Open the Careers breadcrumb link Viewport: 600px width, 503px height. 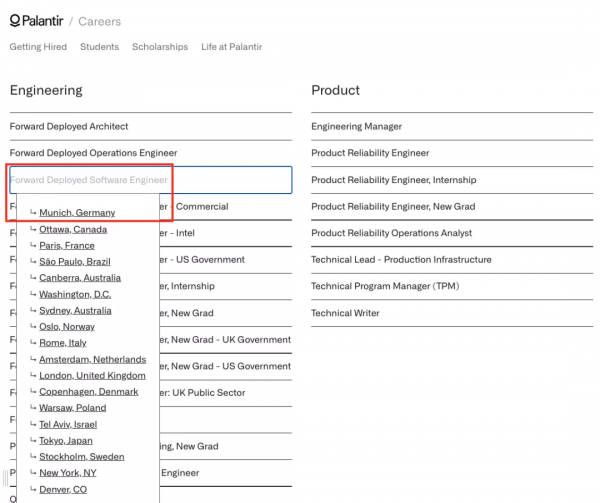99,21
